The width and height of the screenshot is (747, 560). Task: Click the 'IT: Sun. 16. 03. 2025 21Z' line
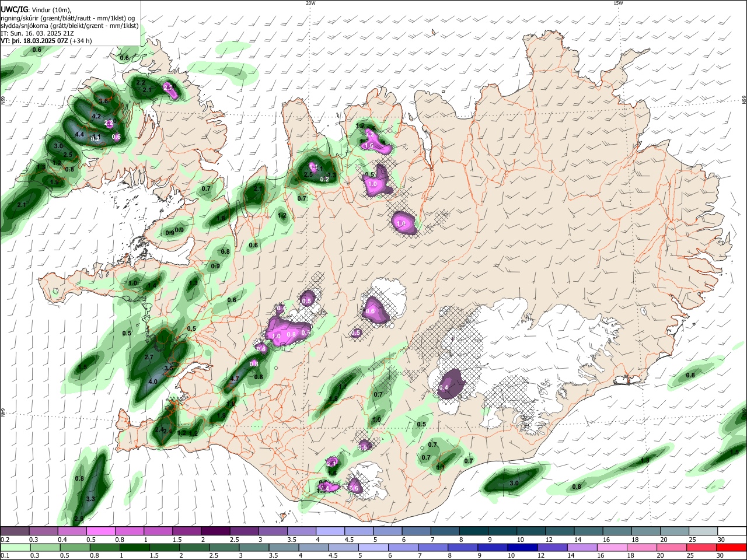37,33
